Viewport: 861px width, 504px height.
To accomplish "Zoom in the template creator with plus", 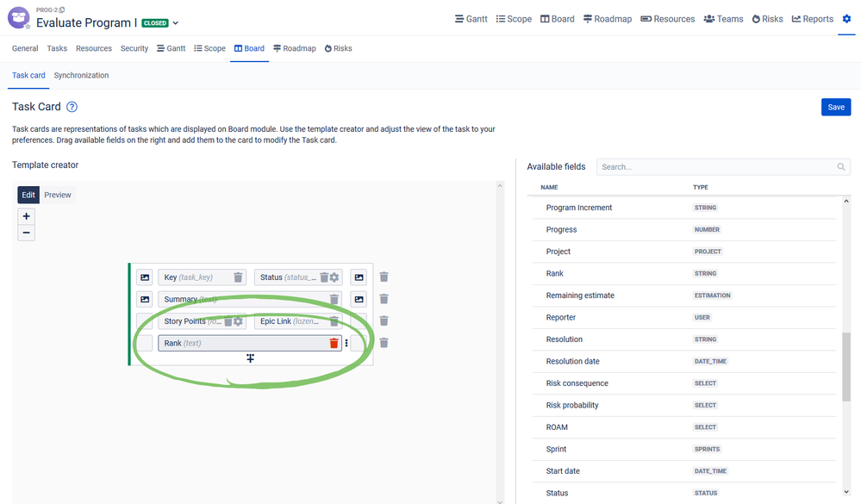I will 27,216.
